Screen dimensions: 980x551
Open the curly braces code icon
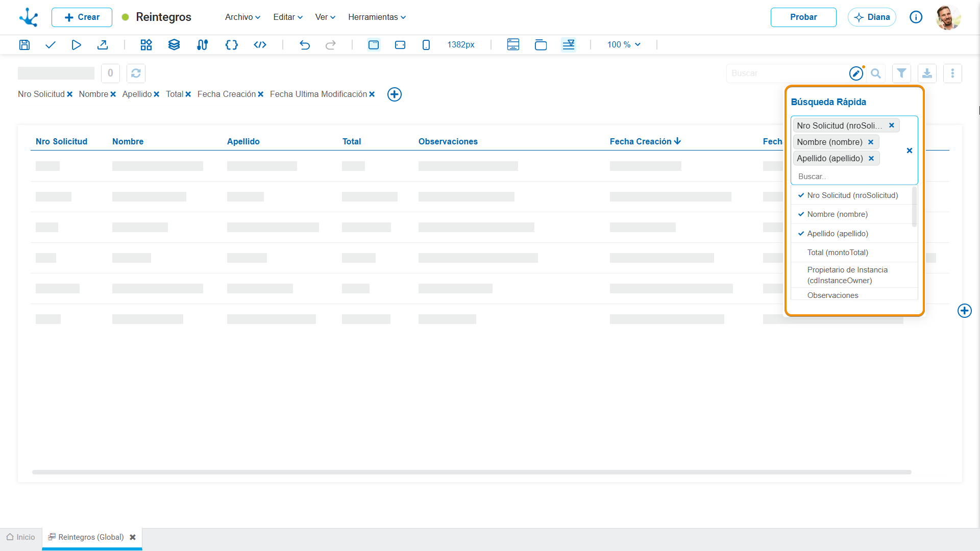232,45
